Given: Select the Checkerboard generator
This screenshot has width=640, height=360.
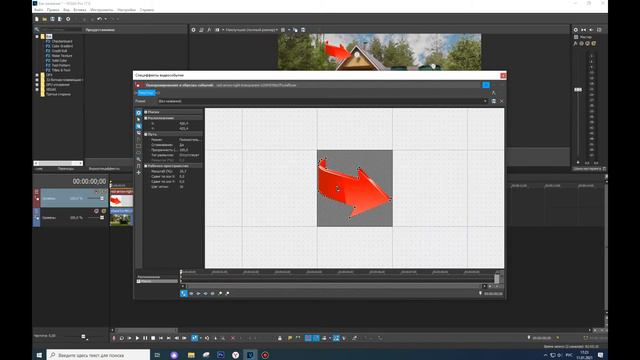Looking at the screenshot, I should coord(62,41).
